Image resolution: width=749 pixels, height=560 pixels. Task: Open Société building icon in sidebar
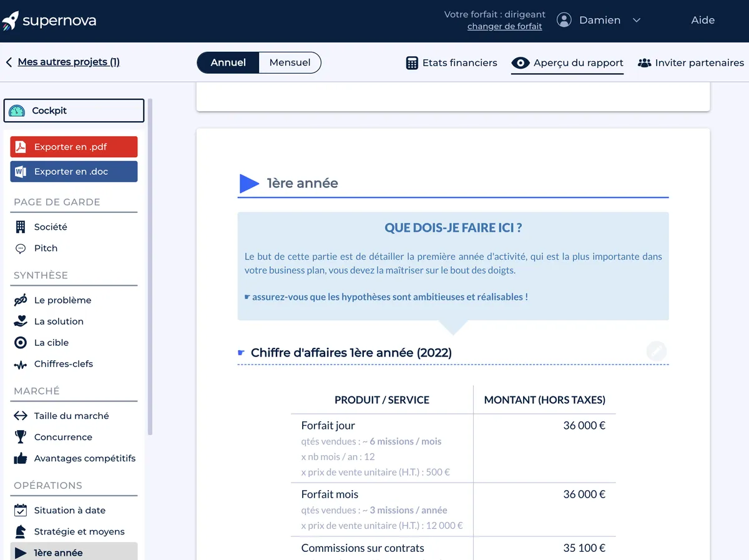click(21, 227)
